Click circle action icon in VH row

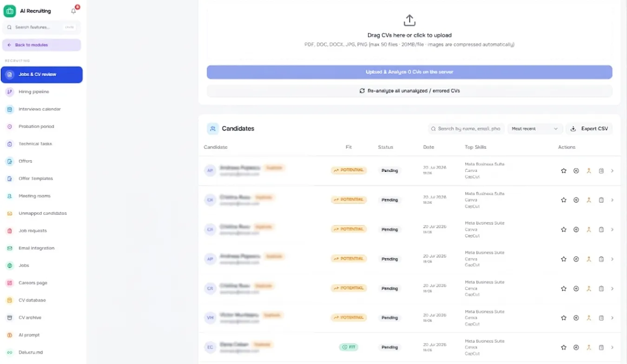point(576,318)
